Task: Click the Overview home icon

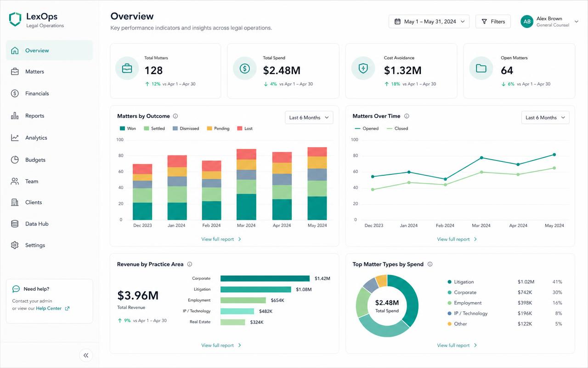Action: (x=15, y=51)
